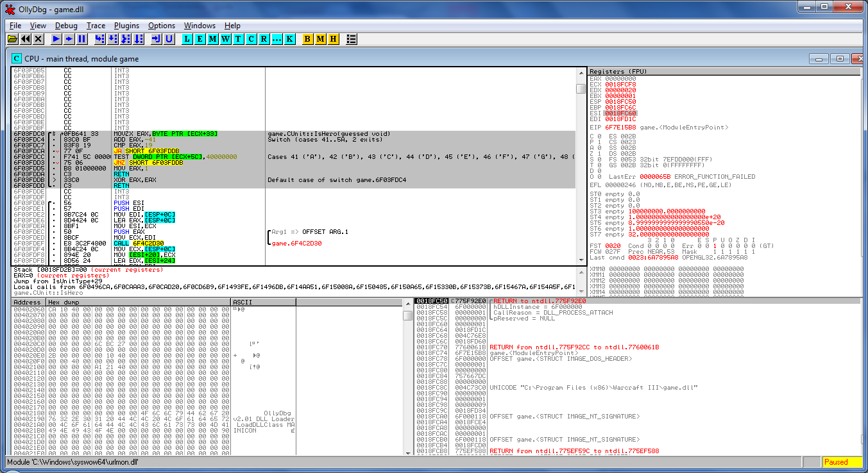Open the Windows menu
Image resolution: width=868 pixels, height=473 pixels.
[200, 26]
